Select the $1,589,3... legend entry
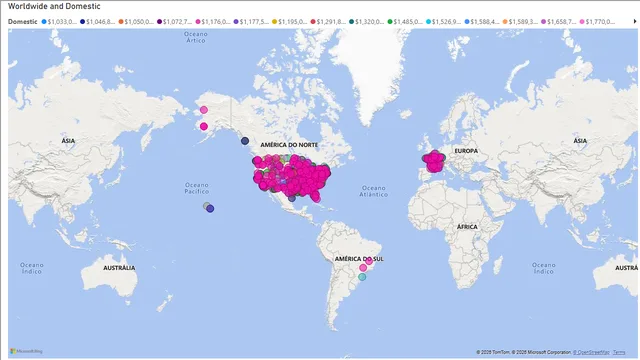 520,22
